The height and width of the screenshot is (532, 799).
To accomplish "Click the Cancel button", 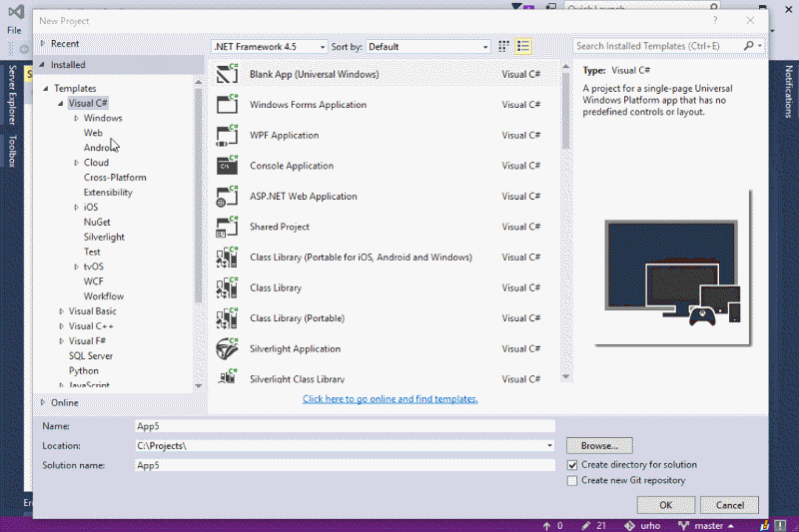I will (x=730, y=505).
